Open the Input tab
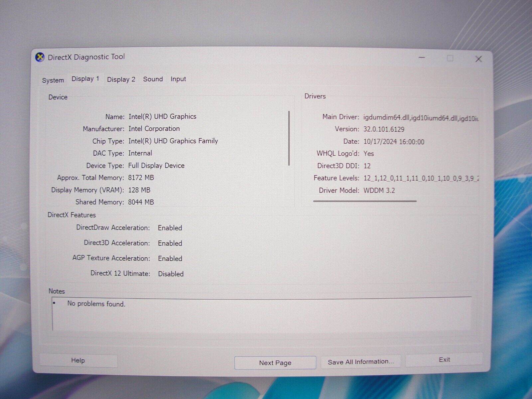The image size is (532, 399). point(178,79)
